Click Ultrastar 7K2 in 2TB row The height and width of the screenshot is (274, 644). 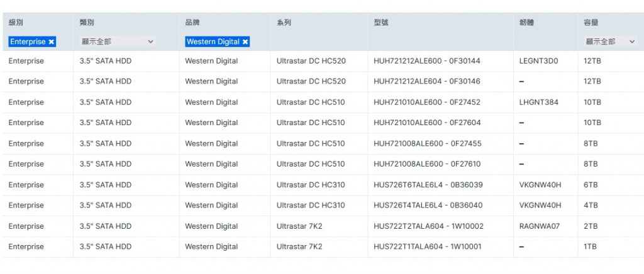299,226
